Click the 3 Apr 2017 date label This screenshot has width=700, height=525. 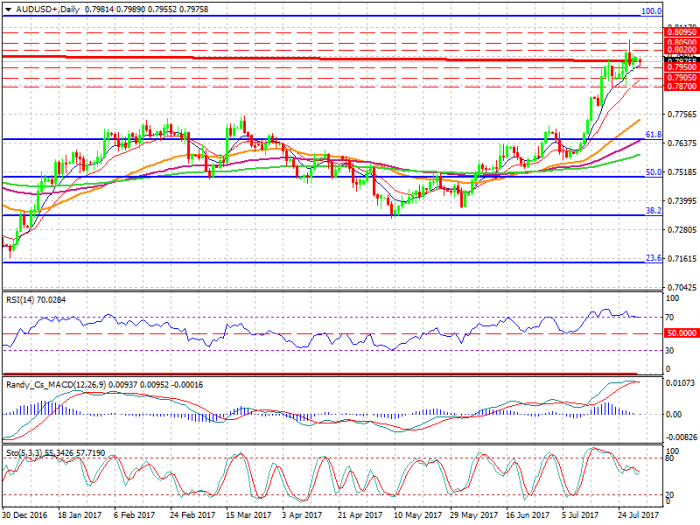pyautogui.click(x=302, y=515)
